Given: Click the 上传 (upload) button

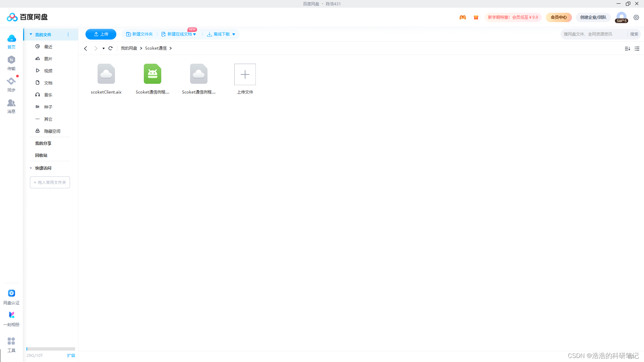Looking at the screenshot, I should click(101, 34).
